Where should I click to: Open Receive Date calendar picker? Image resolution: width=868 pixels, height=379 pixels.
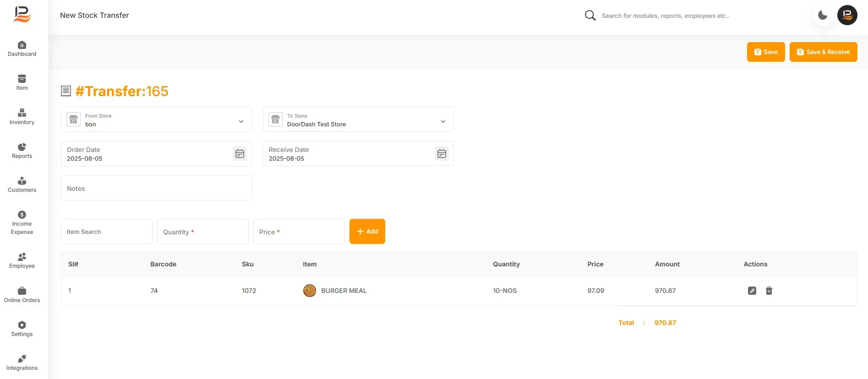442,154
